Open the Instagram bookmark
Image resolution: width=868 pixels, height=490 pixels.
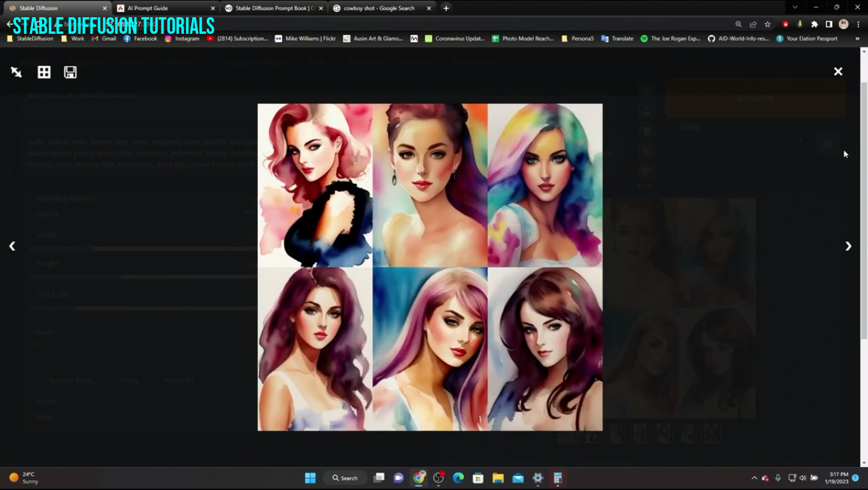tap(182, 38)
